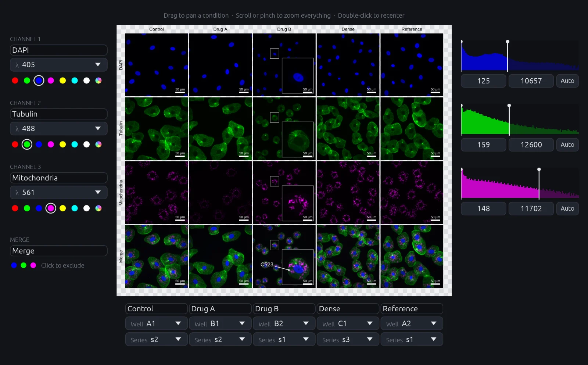Exclude blue channel from the merge
This screenshot has width=588, height=365.
[x=14, y=265]
